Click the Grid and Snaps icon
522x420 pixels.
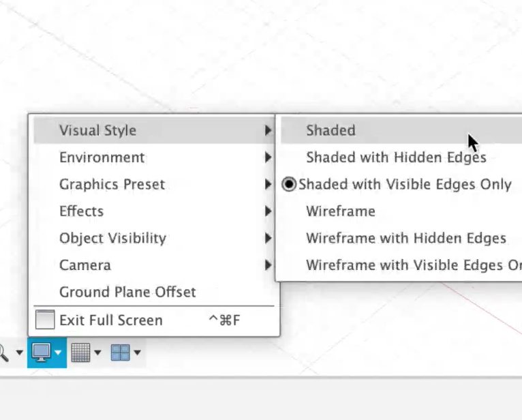(x=80, y=352)
